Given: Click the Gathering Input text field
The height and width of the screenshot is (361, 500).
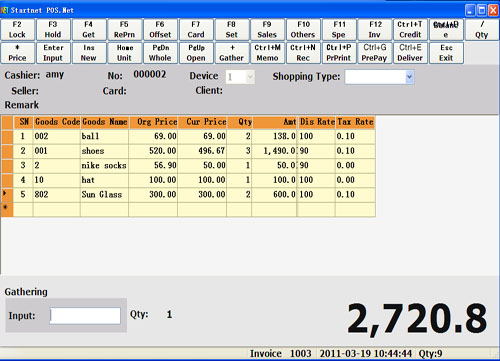Looking at the screenshot, I should [85, 316].
